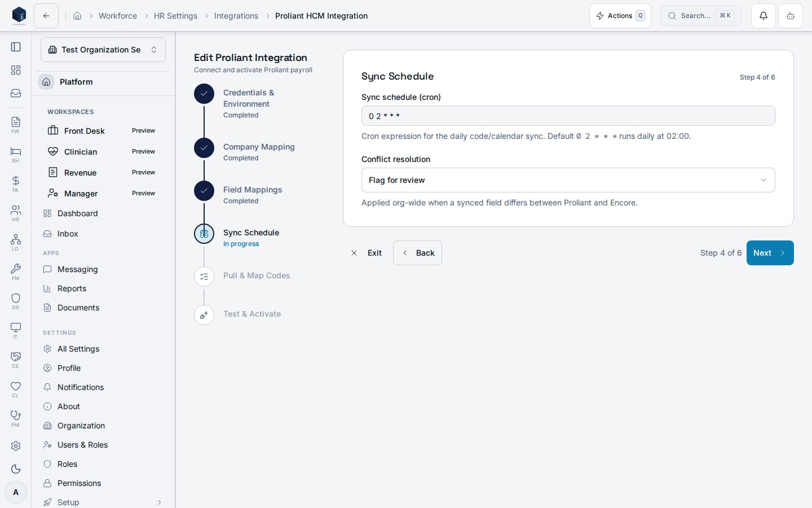
Task: Click the app logo cube icon
Action: [19, 16]
